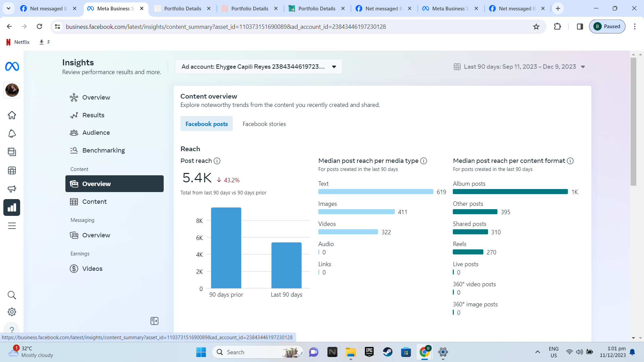Bookmark the page with the star icon

(x=536, y=26)
